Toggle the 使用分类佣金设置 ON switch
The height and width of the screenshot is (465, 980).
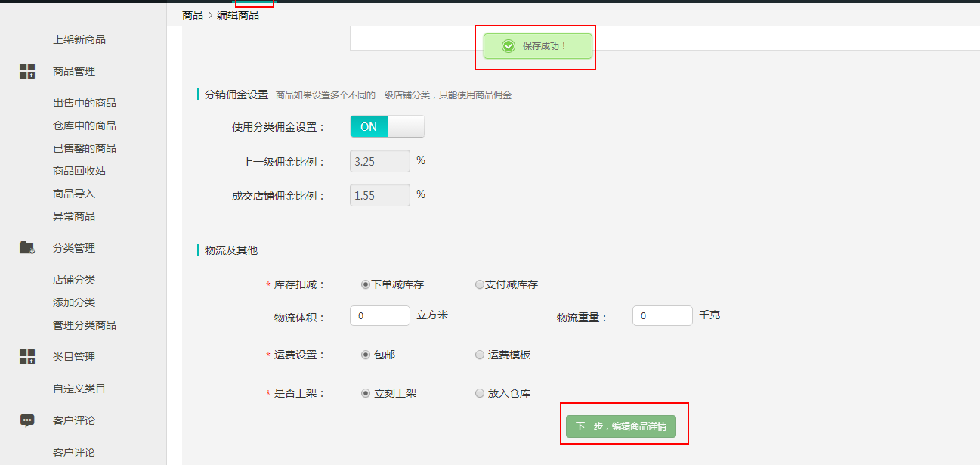click(x=387, y=126)
